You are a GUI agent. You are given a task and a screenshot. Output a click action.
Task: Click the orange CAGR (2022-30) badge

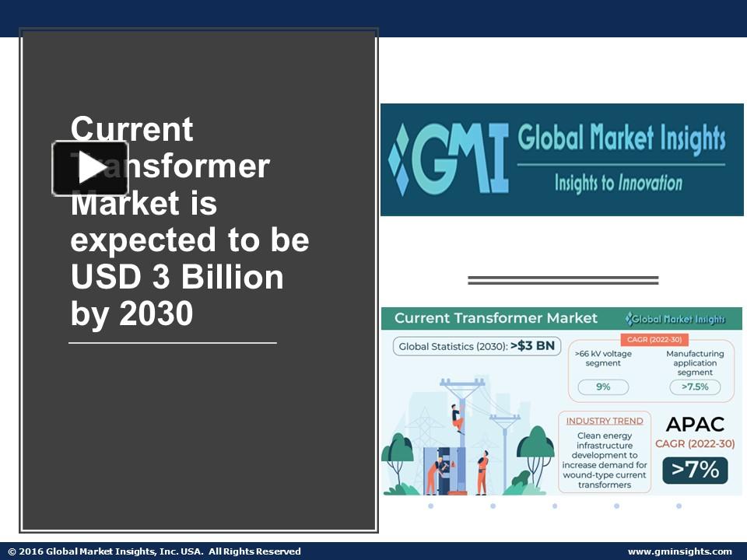[656, 339]
